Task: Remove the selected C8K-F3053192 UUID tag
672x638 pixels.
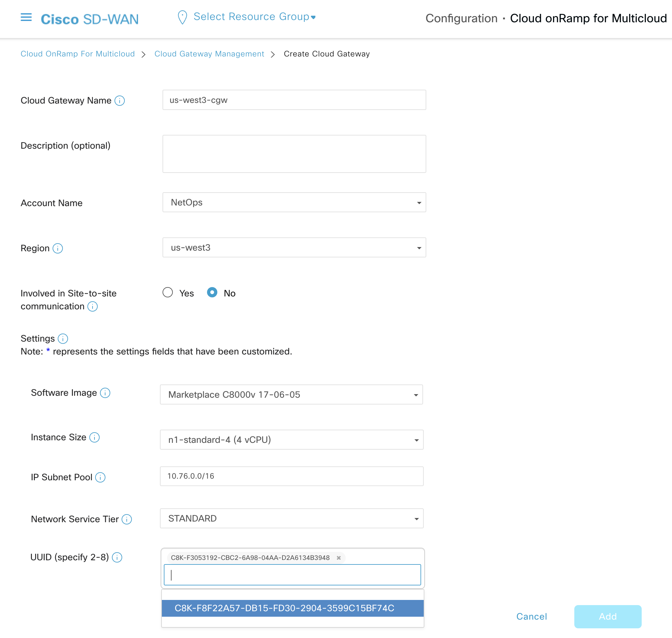Action: click(339, 558)
